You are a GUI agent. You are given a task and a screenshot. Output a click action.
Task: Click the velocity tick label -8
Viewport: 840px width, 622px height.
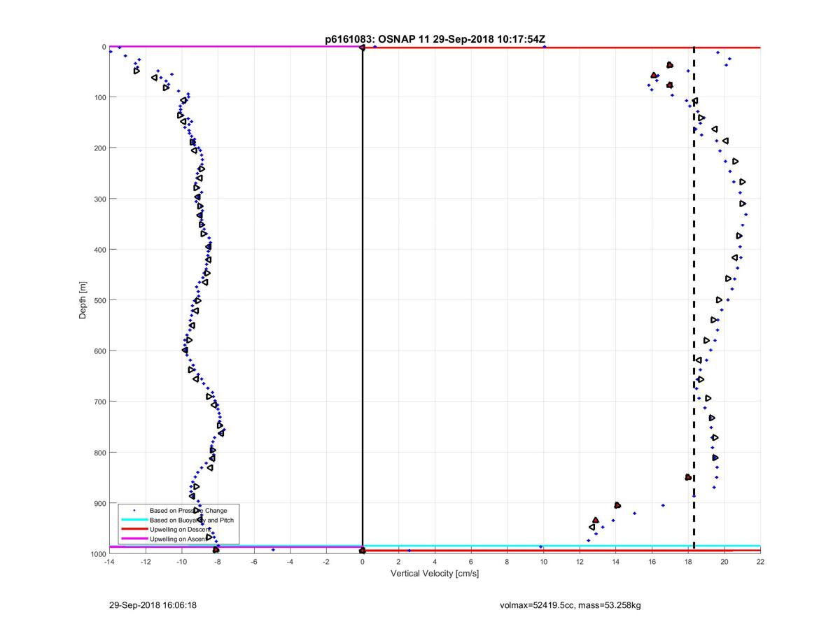218,562
